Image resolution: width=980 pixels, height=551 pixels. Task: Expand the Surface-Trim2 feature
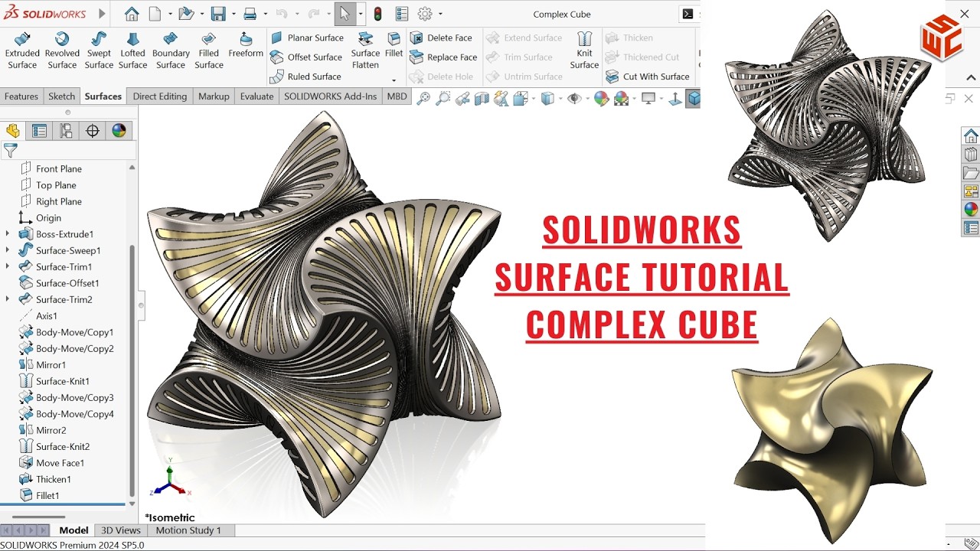(x=8, y=299)
